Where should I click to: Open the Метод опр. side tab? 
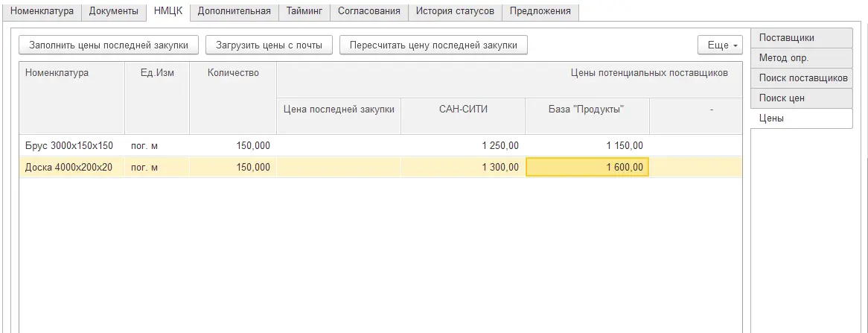[802, 58]
